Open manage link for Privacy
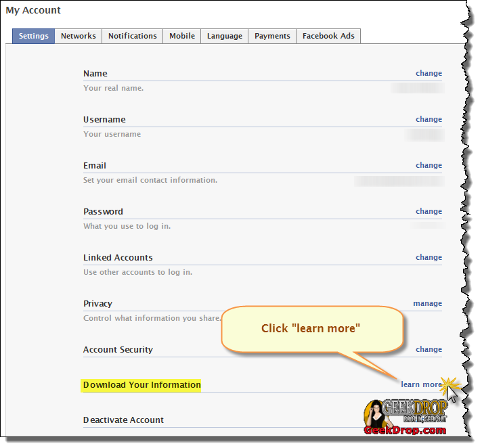Image resolution: width=482 pixels, height=448 pixels. point(428,304)
